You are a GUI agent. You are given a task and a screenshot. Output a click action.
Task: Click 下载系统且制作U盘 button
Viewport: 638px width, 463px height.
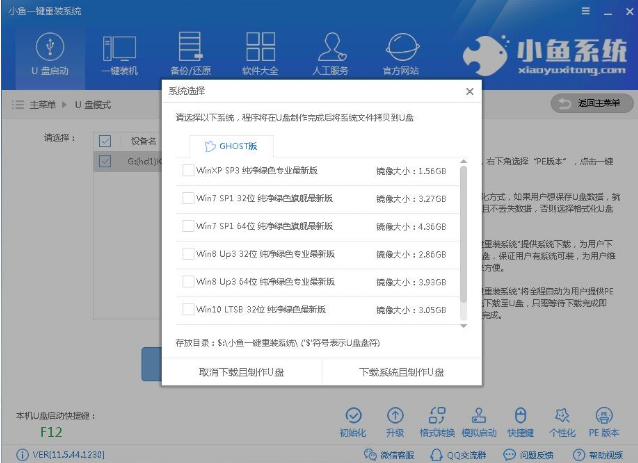401,372
